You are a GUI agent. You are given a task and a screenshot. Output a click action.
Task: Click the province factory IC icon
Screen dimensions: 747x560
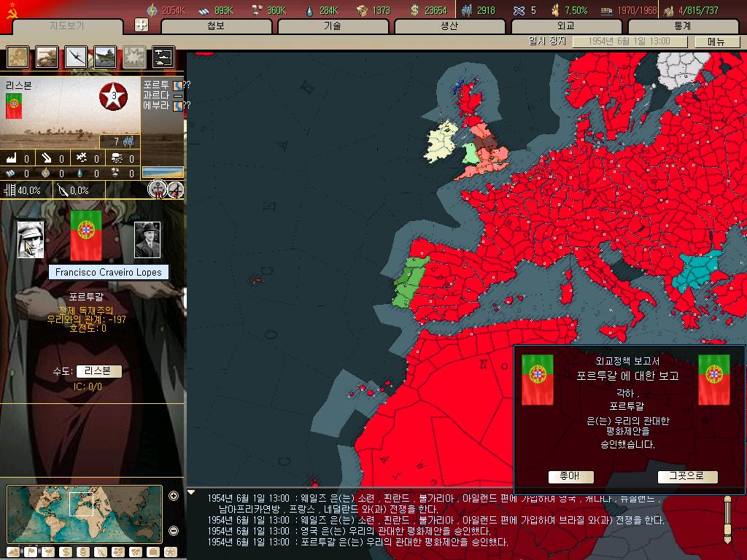(x=10, y=158)
